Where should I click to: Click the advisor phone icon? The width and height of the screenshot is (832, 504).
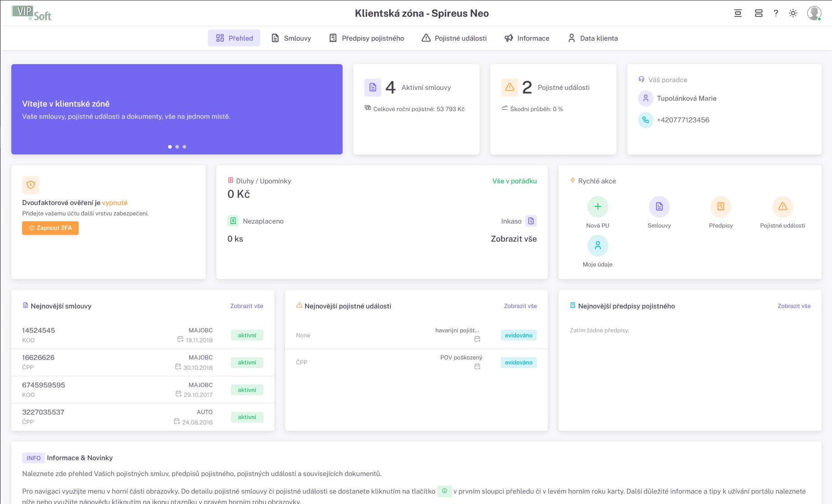click(646, 120)
